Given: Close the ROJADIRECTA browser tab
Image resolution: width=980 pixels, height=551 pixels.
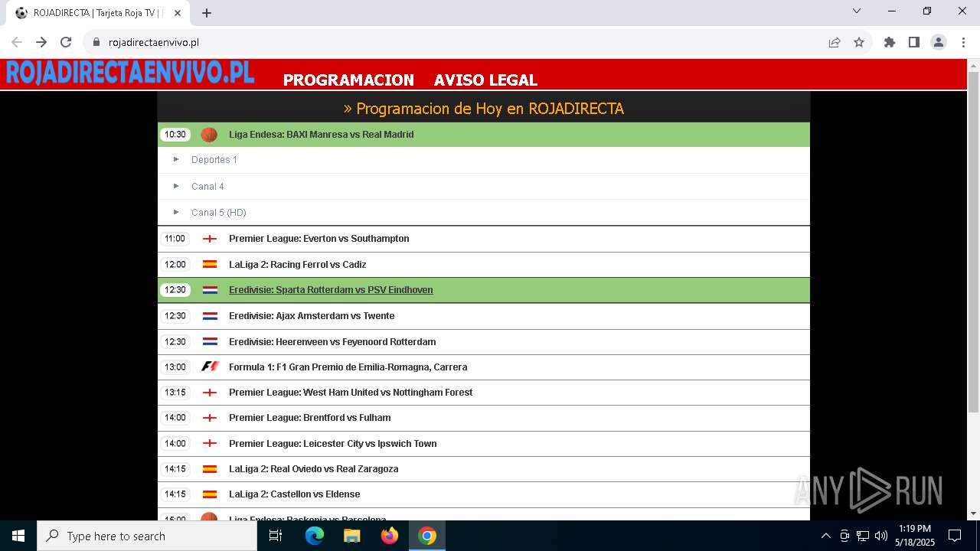Looking at the screenshot, I should point(178,13).
